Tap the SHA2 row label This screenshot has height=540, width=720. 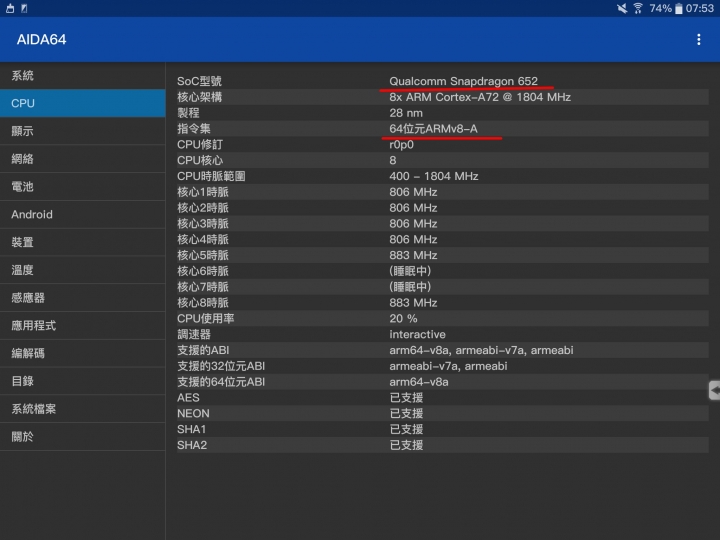click(x=192, y=445)
